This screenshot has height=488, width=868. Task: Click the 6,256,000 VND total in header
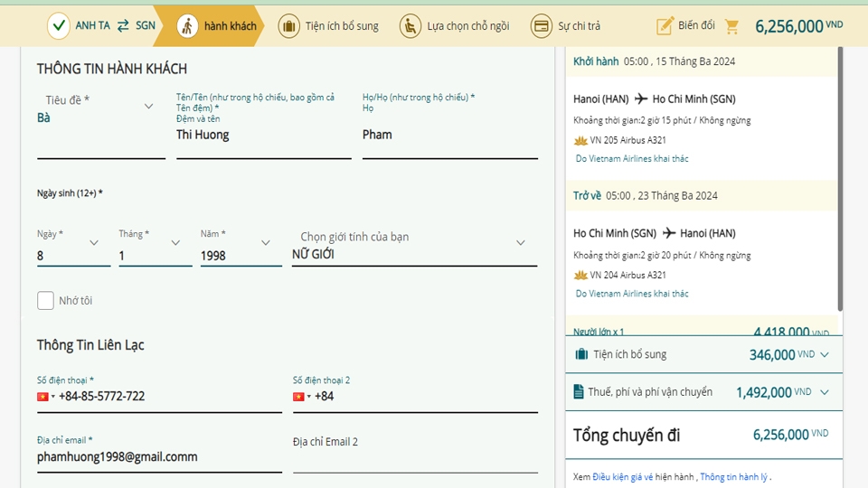798,26
